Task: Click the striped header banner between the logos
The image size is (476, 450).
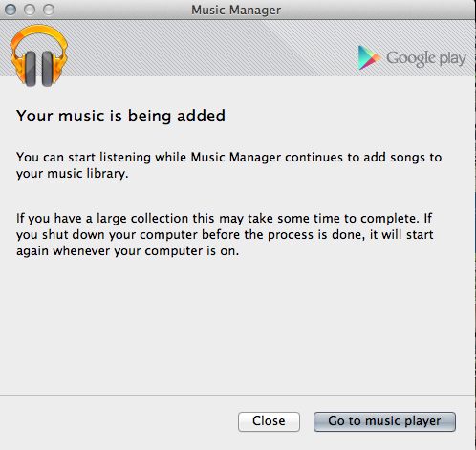Action: pos(210,48)
